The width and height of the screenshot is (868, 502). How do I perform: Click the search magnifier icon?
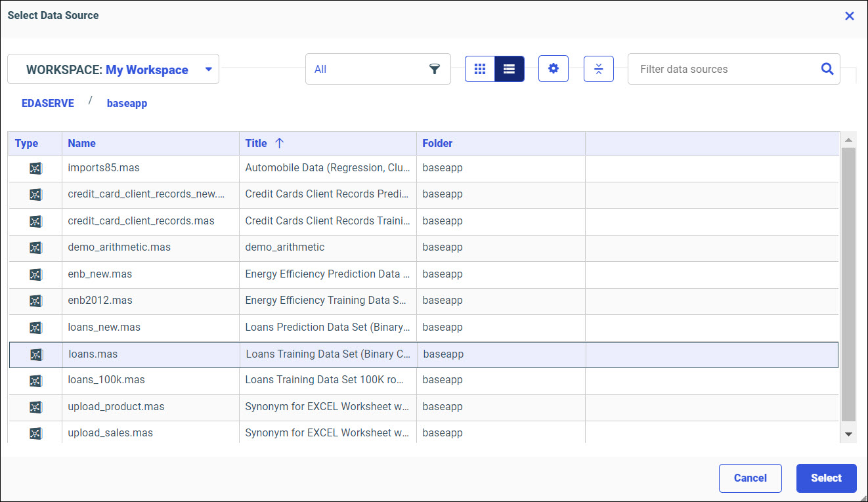tap(827, 68)
